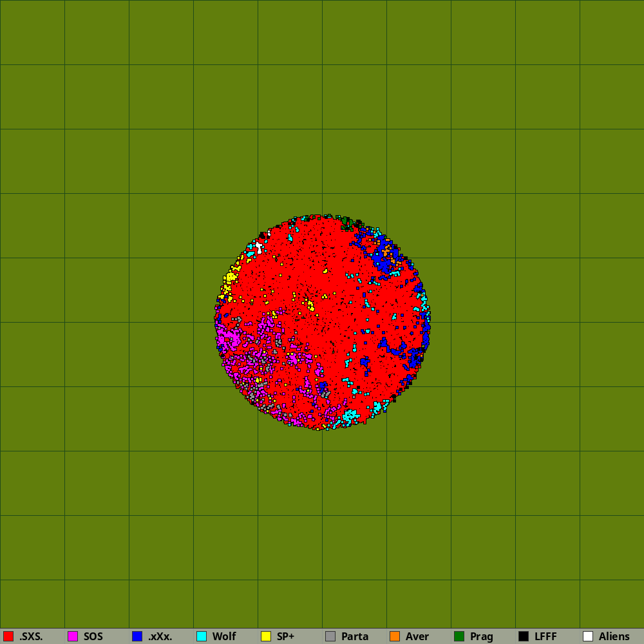The image size is (644, 644).
Task: Select the 'Aver' legend label
Action: point(417,637)
